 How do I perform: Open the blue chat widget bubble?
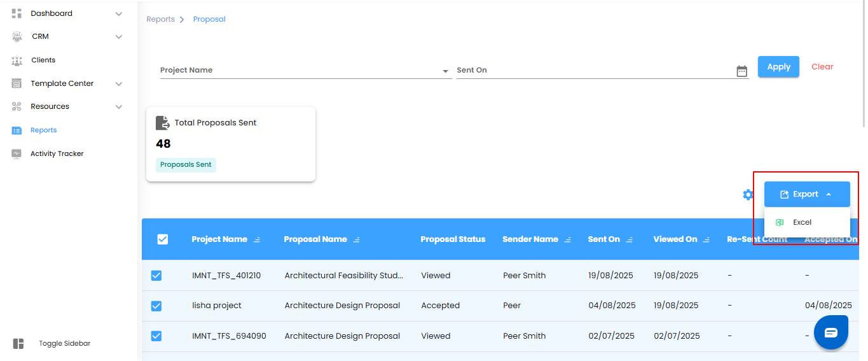tap(831, 332)
